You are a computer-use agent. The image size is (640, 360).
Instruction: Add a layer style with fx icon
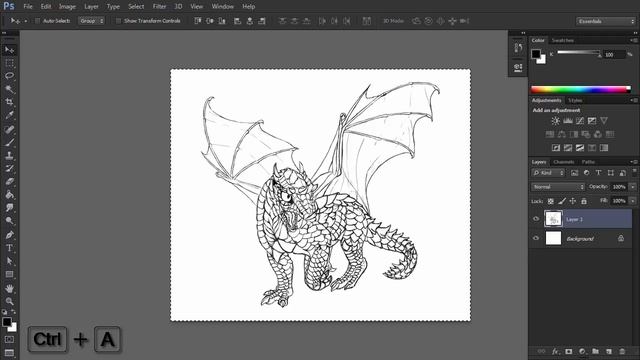coord(555,351)
